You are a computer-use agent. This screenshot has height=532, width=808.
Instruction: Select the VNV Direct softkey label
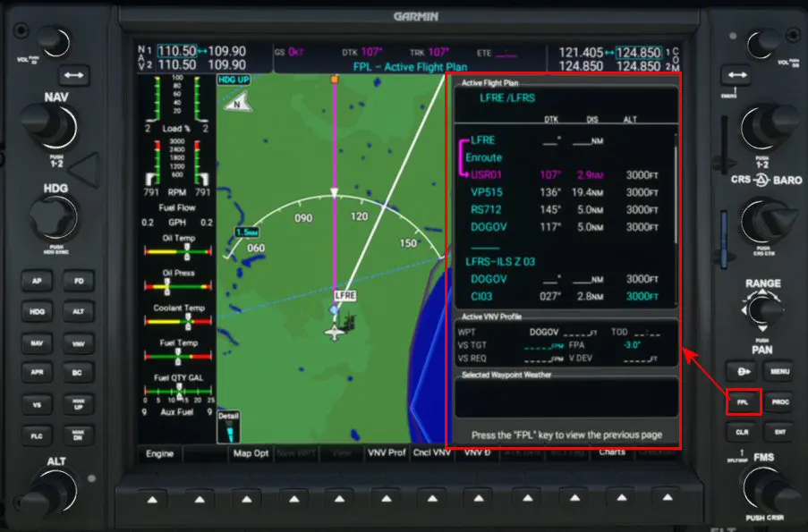(x=477, y=452)
